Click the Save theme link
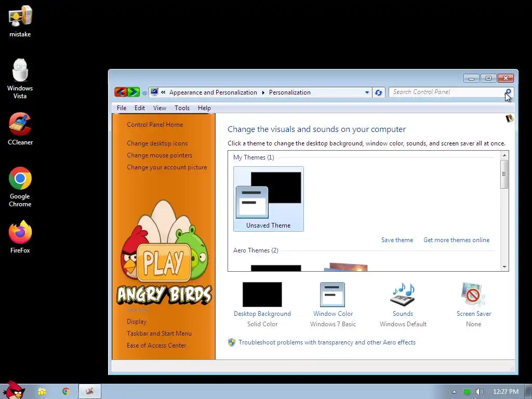Image resolution: width=532 pixels, height=399 pixels. 397,240
